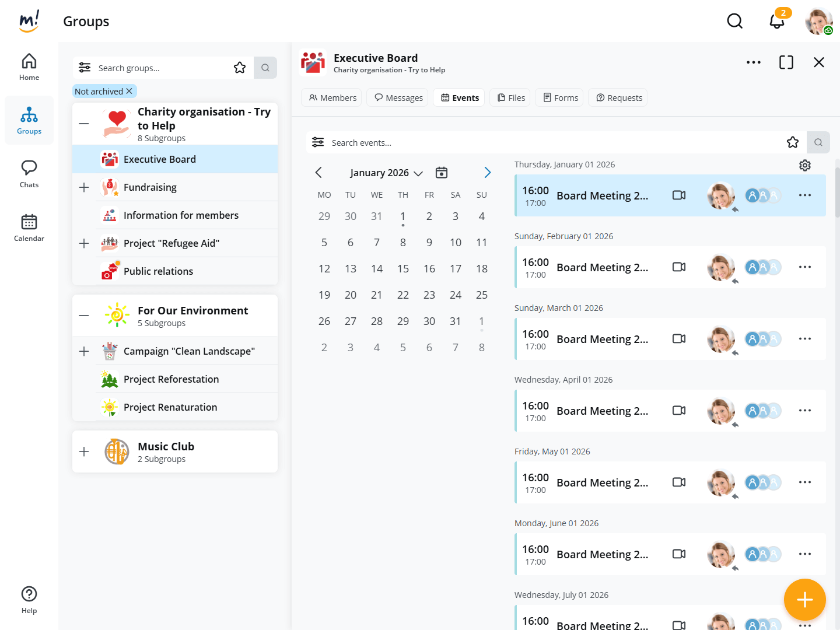Image resolution: width=840 pixels, height=630 pixels.
Task: Favorite the current group search
Action: [240, 68]
